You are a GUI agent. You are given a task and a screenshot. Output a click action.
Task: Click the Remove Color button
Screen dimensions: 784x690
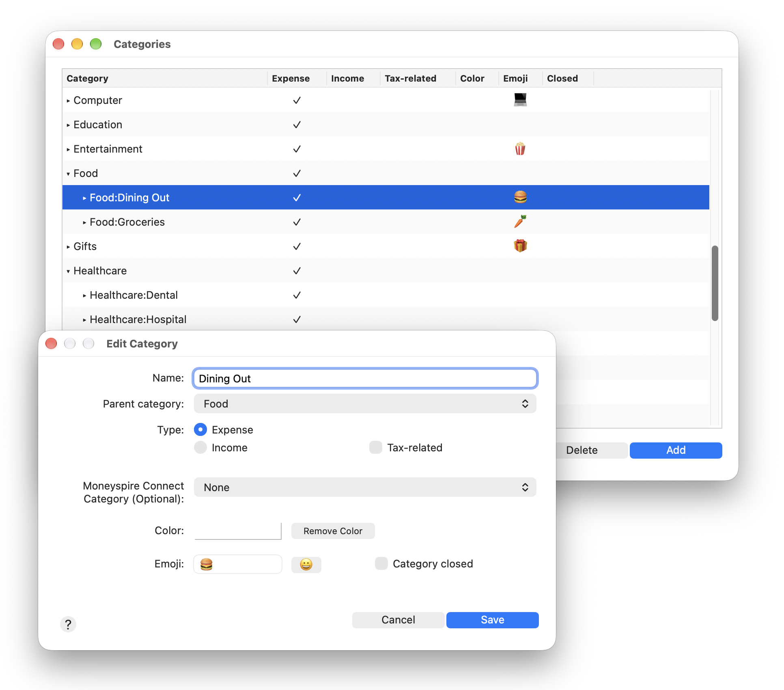[x=333, y=531]
